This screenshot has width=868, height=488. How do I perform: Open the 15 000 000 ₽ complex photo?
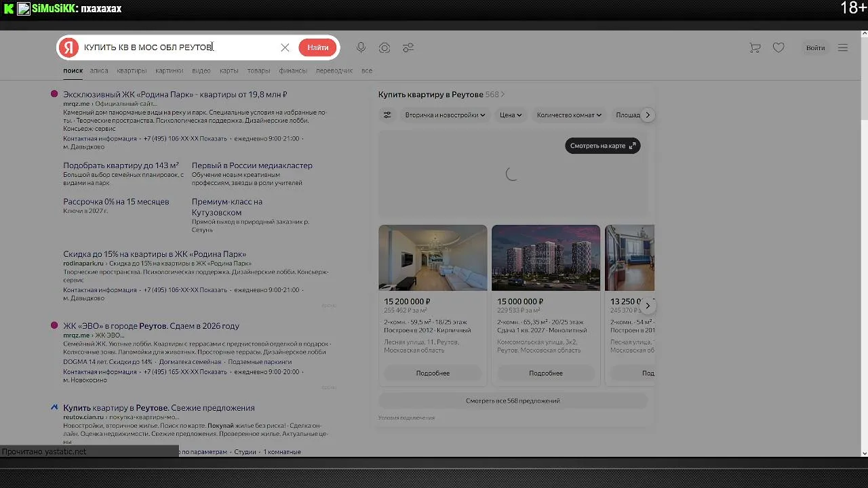(546, 258)
